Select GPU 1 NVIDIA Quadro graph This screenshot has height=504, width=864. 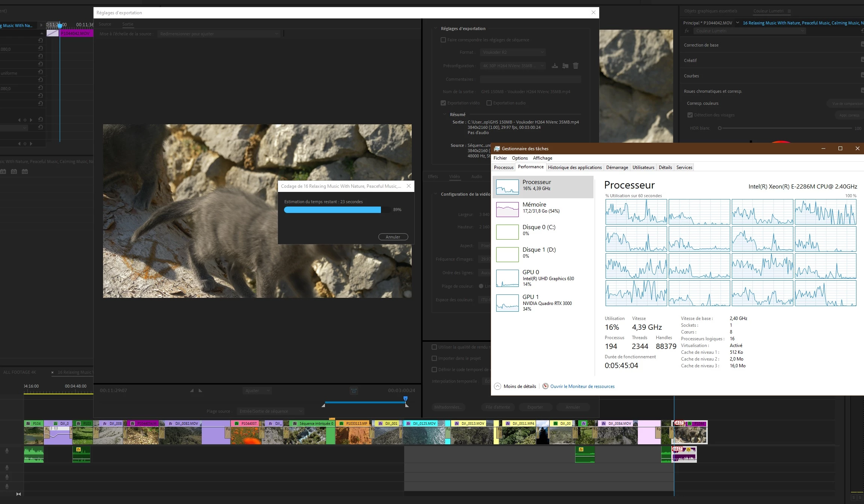click(x=507, y=303)
